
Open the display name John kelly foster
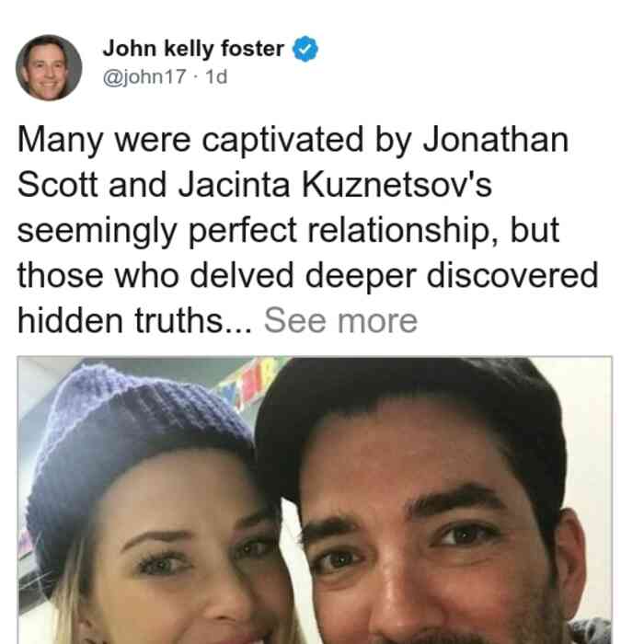tap(193, 49)
